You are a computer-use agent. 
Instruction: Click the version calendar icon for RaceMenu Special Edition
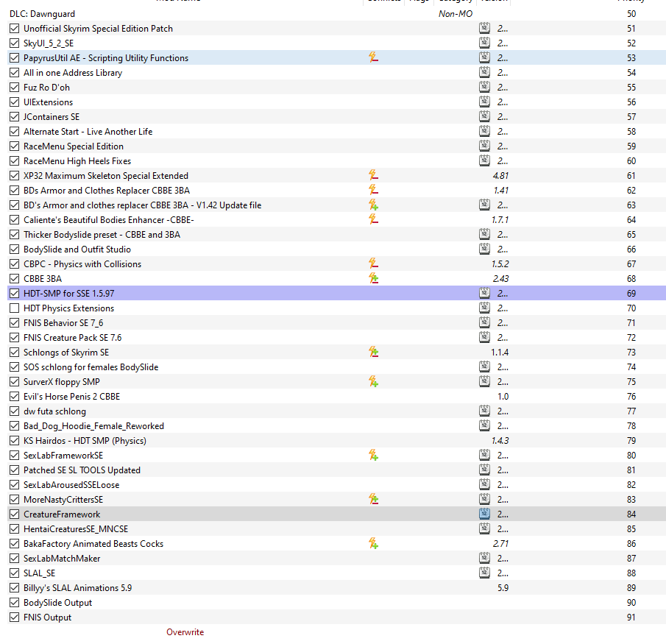tap(484, 146)
